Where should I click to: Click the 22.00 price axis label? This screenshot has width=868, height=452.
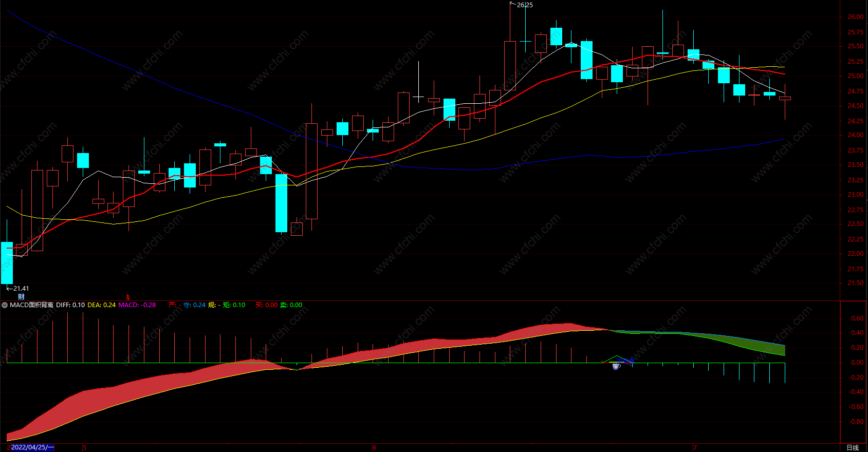pyautogui.click(x=855, y=254)
